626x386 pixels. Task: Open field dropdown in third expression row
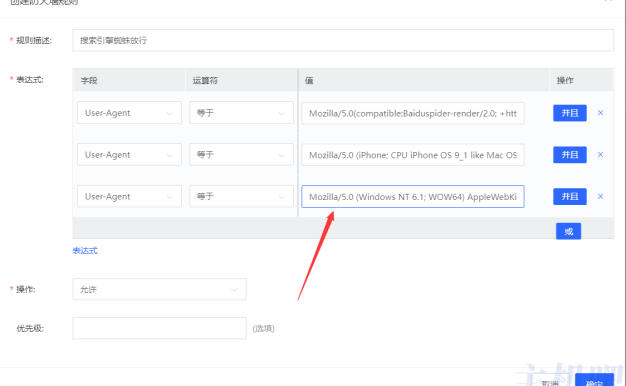point(129,196)
